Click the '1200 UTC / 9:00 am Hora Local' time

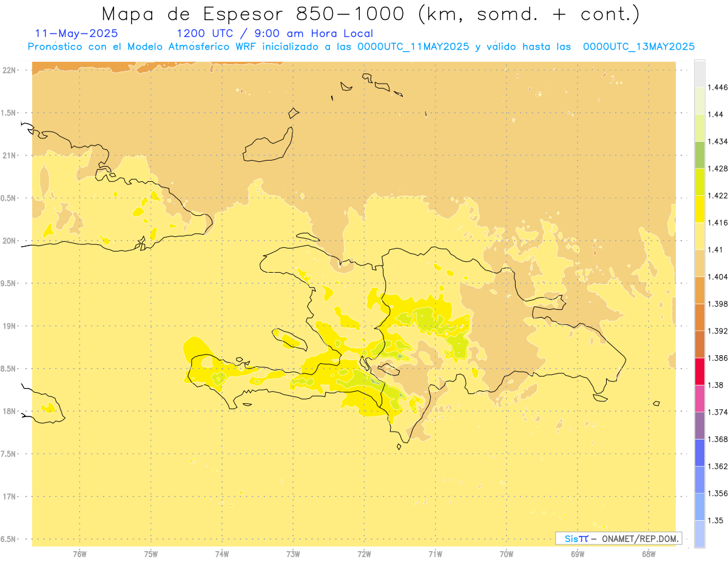[275, 34]
